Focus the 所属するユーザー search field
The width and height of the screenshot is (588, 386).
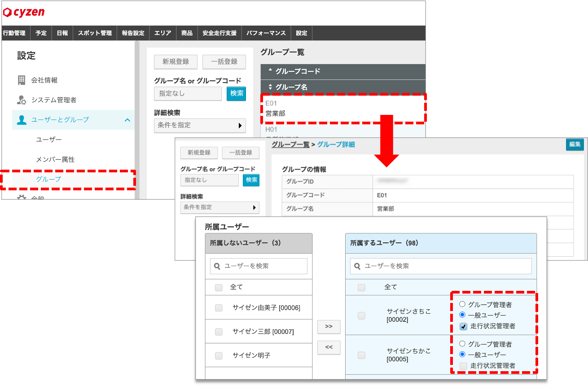pos(441,266)
